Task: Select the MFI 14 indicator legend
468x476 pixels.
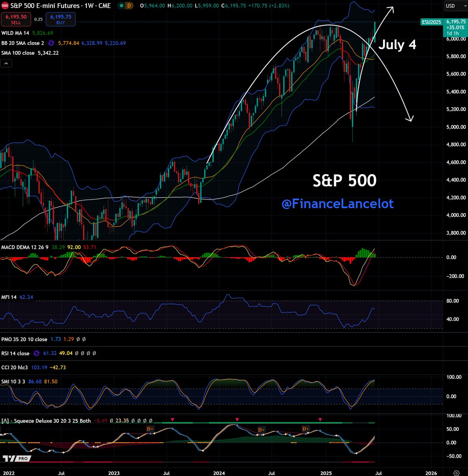Action: pyautogui.click(x=8, y=297)
